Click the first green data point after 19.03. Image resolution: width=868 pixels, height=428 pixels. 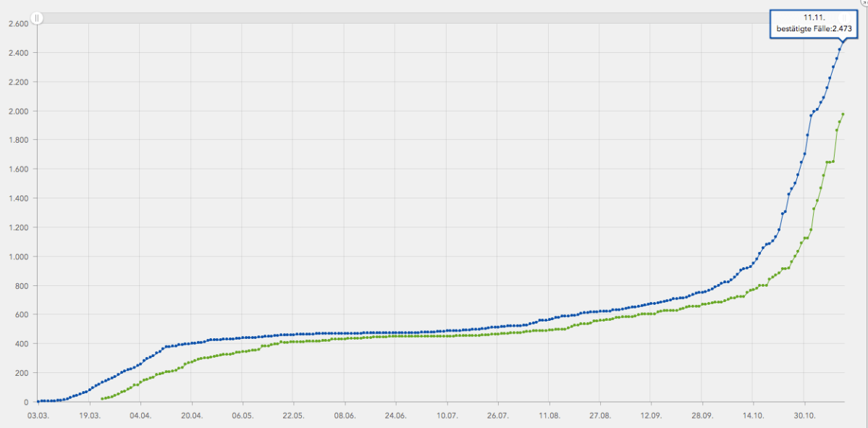102,398
